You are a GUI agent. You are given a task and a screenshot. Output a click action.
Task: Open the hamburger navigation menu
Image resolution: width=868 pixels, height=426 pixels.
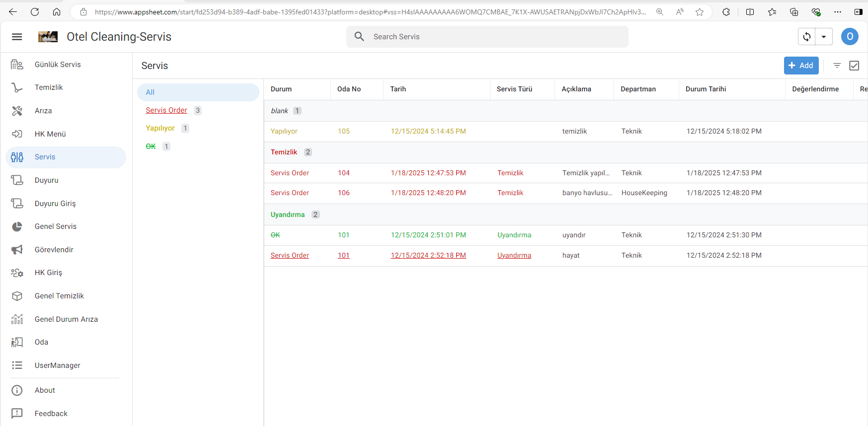[17, 37]
